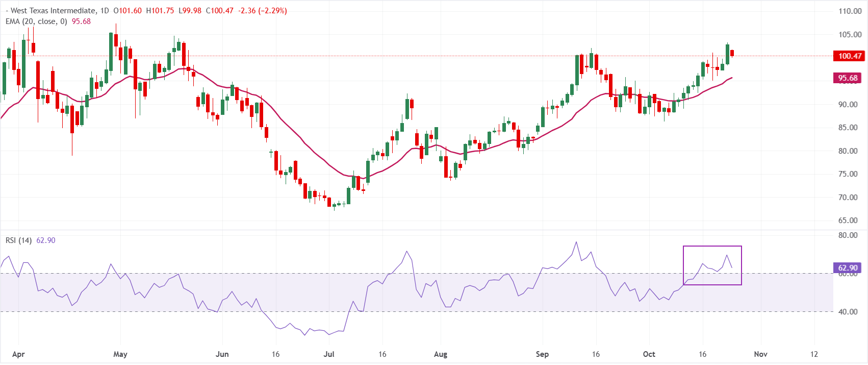The width and height of the screenshot is (868, 365).
Task: Select the RSI (14) indicator legend
Action: pos(19,240)
